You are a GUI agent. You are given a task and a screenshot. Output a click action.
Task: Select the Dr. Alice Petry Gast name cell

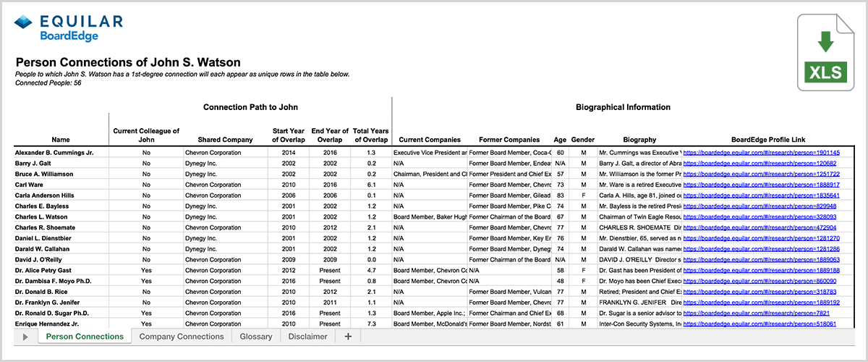tap(61, 270)
